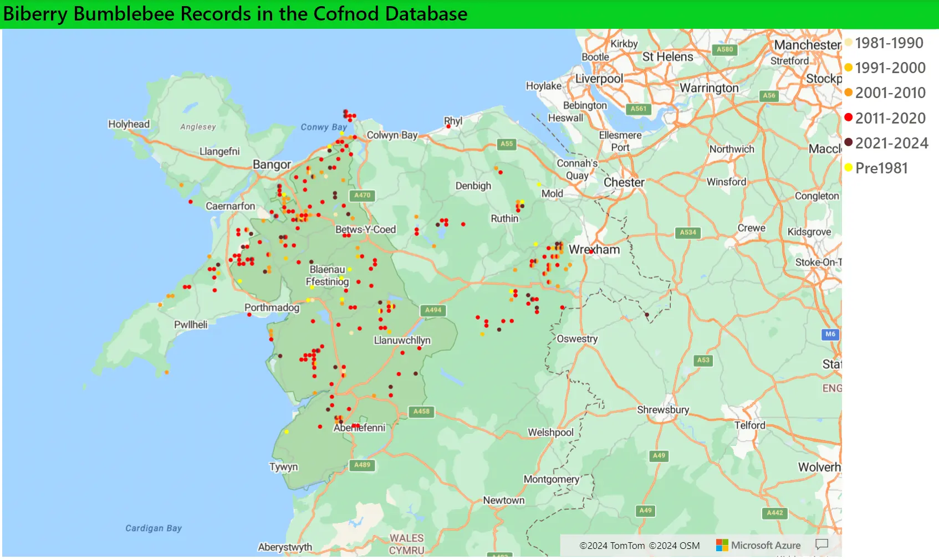
Task: Open the ©2024 OSM attribution link
Action: click(674, 546)
